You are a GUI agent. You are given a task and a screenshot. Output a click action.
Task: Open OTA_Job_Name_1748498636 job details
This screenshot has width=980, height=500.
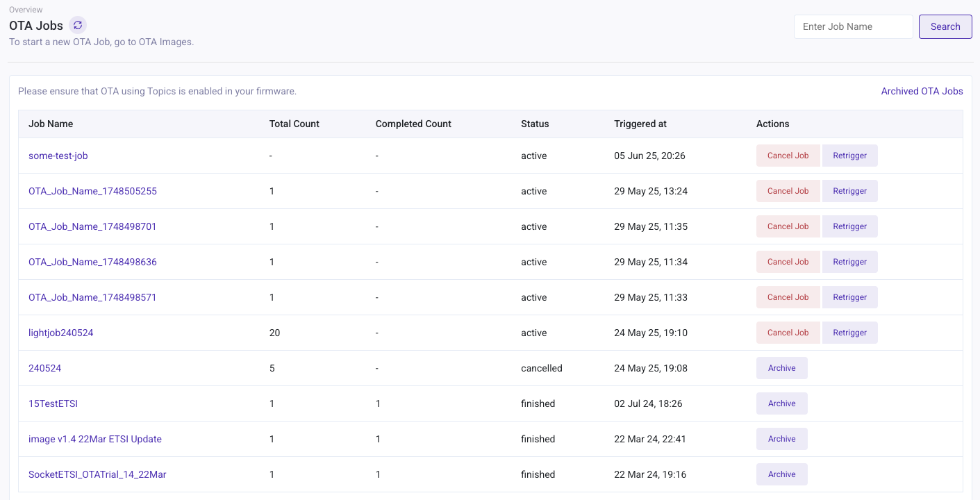tap(92, 262)
